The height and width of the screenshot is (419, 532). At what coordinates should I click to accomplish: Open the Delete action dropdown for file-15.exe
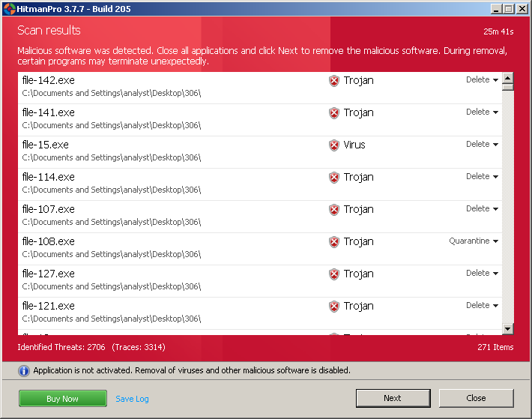tap(482, 144)
